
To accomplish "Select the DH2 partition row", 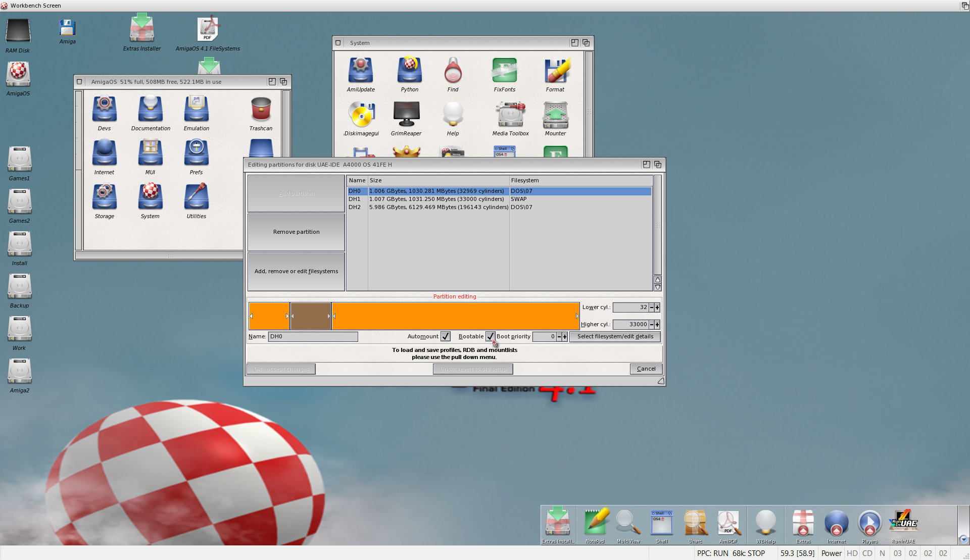I will 499,208.
